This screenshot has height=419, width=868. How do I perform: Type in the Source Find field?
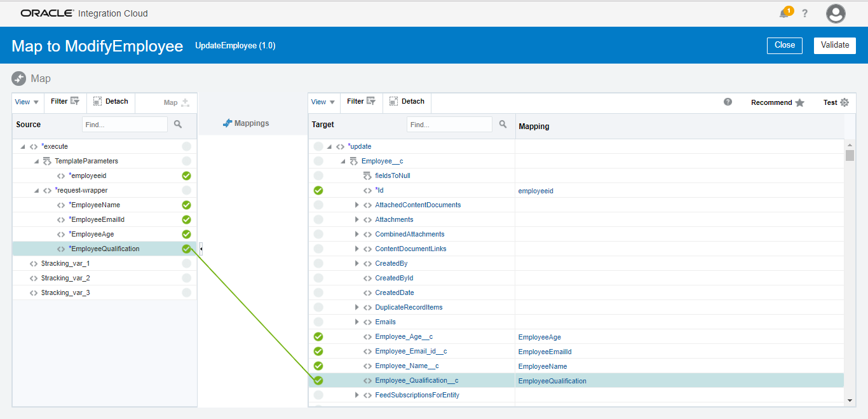coord(125,125)
